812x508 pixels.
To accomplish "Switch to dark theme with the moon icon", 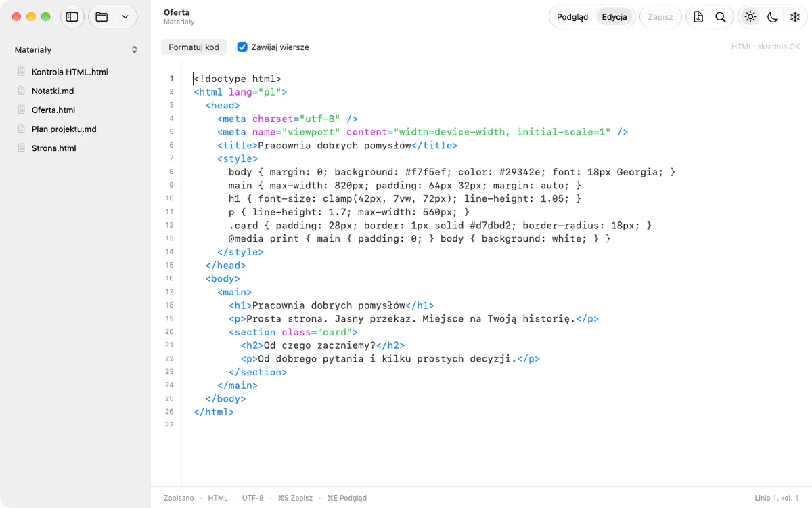I will [x=773, y=17].
